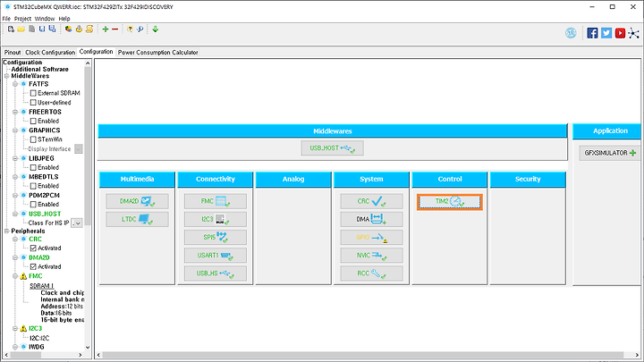
Task: Open the SPI5 configuration button
Action: 216,237
